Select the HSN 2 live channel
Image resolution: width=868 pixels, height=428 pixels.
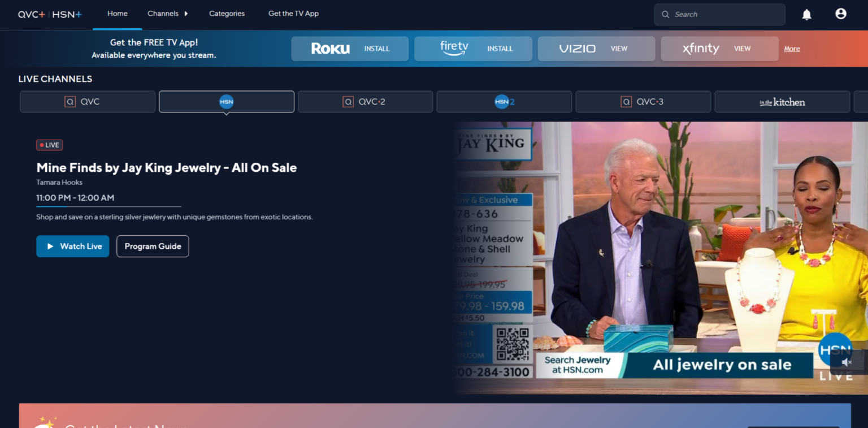504,102
